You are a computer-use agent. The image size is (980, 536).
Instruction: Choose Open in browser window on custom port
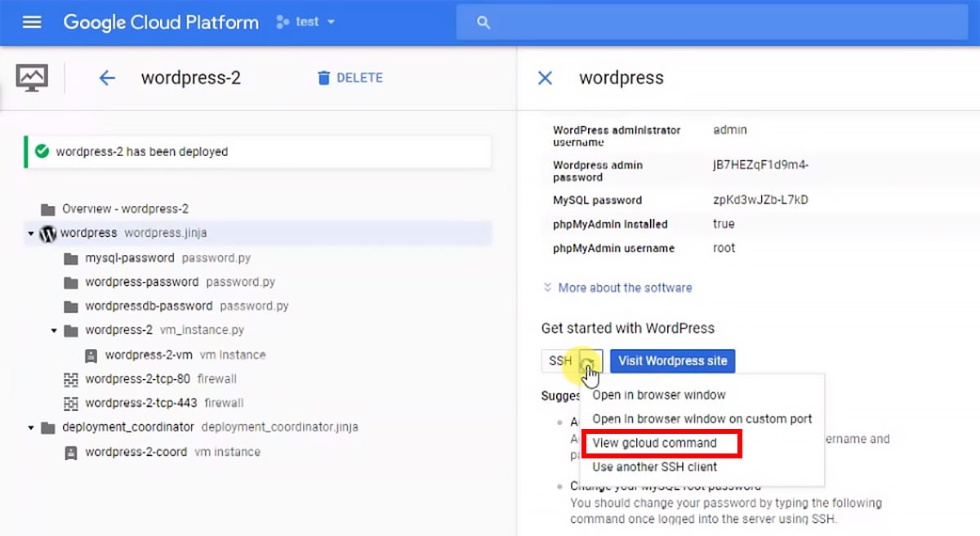[x=702, y=418]
